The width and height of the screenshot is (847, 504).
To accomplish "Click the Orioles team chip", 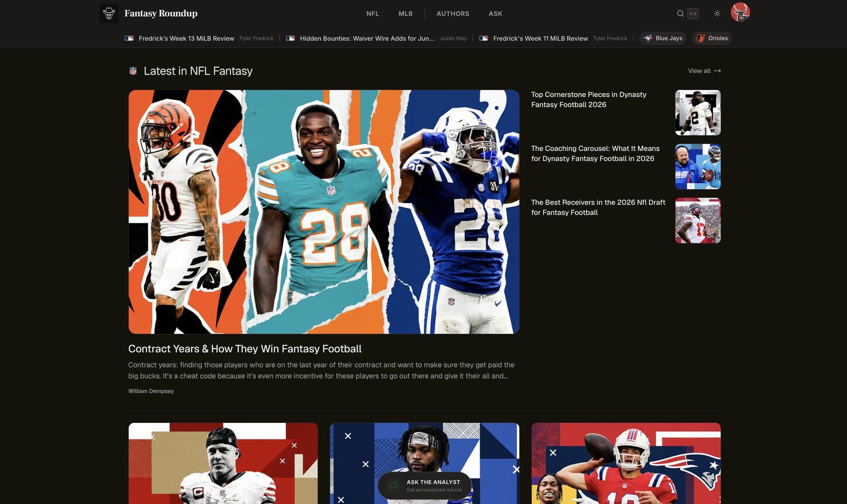I will [x=711, y=38].
